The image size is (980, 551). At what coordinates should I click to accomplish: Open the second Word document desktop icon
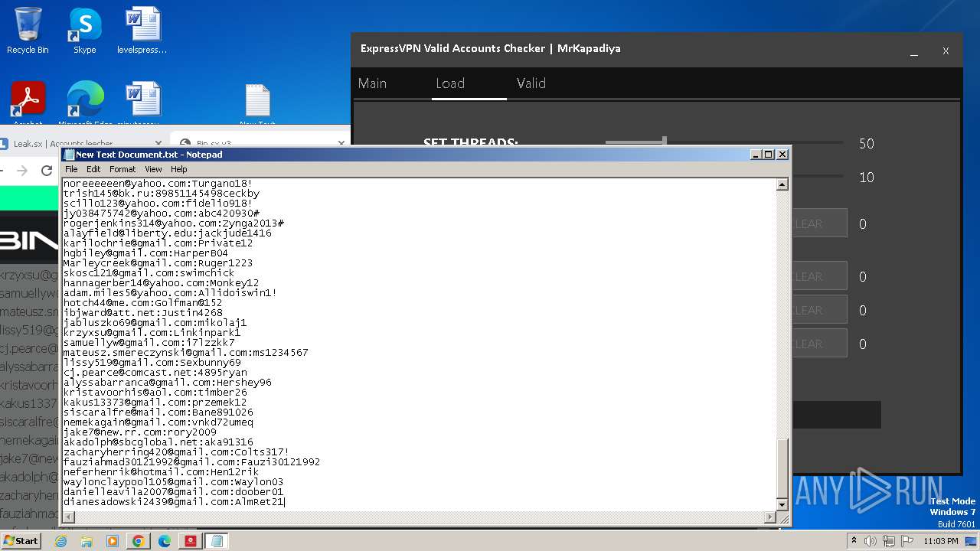tap(142, 103)
